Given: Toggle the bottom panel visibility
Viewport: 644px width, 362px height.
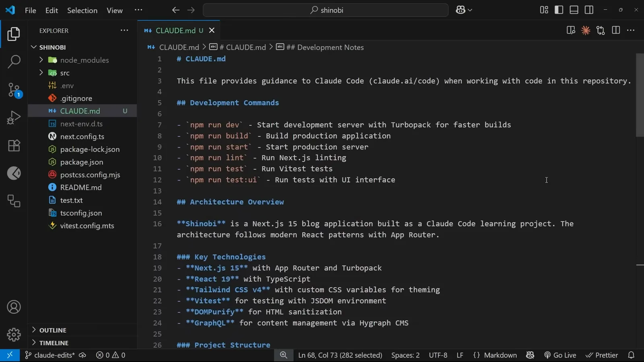Looking at the screenshot, I should click(574, 10).
